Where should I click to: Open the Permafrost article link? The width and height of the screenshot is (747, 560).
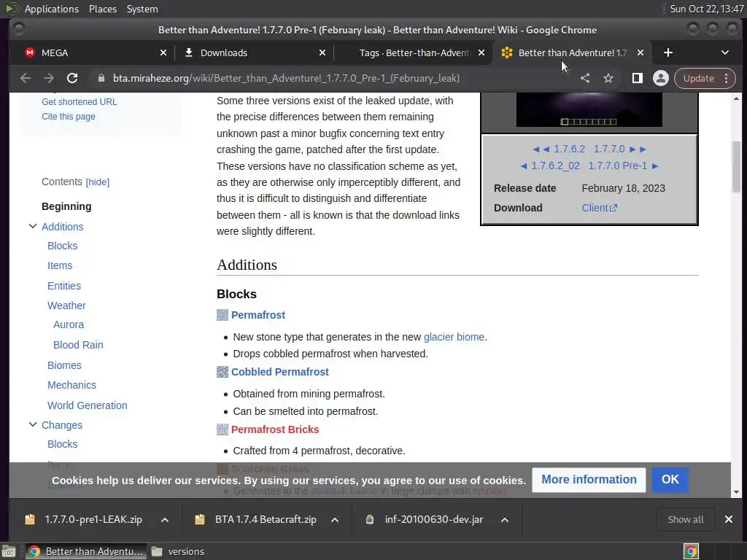pos(258,315)
